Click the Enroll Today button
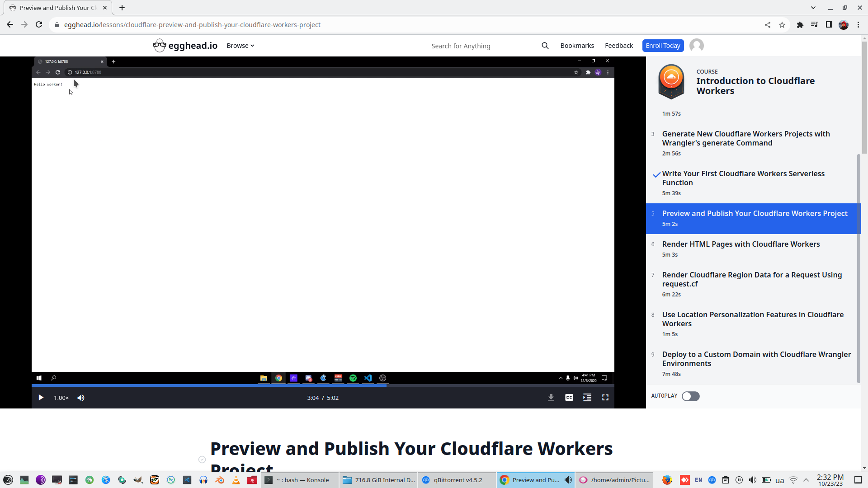The image size is (868, 488). (662, 46)
